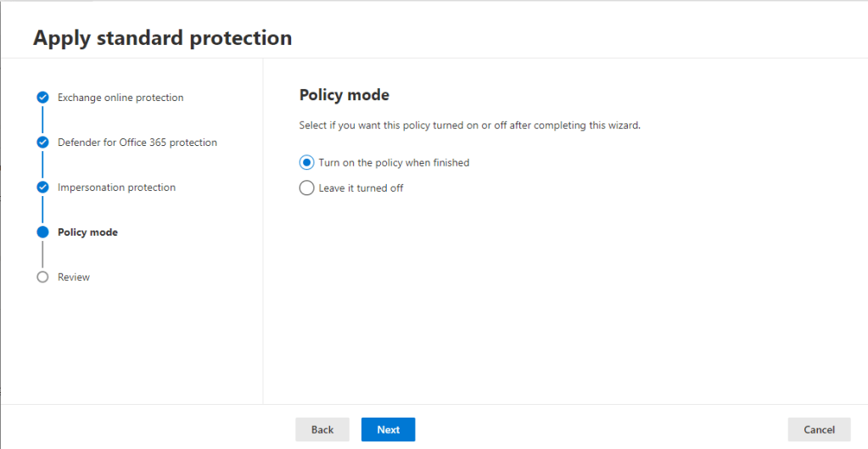This screenshot has height=449, width=868.
Task: Open the Review step label in sidebar
Action: 74,278
